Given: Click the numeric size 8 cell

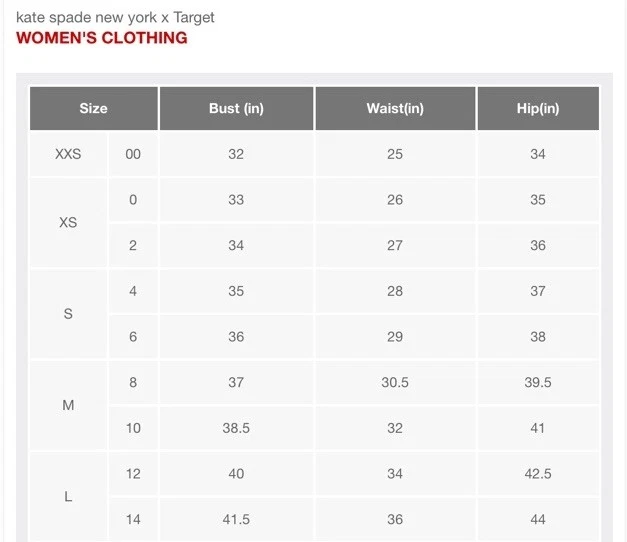Looking at the screenshot, I should point(133,382).
